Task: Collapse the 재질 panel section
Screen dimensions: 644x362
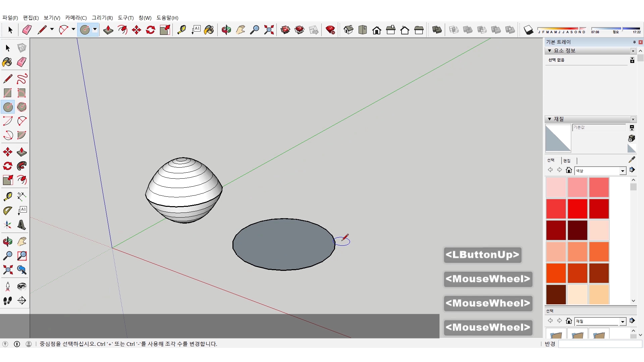Action: [x=549, y=119]
